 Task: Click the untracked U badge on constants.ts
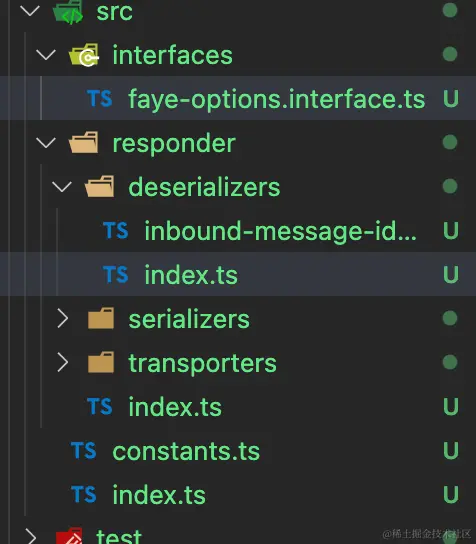(451, 450)
